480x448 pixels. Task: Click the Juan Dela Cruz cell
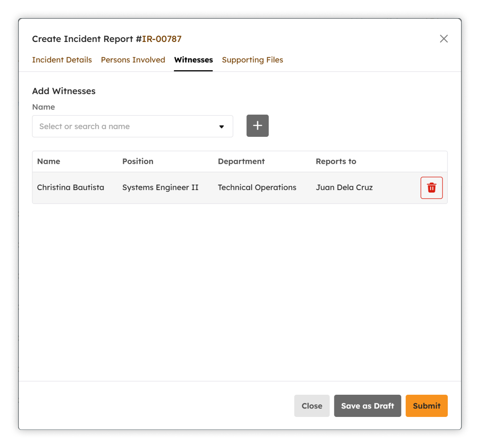[344, 187]
